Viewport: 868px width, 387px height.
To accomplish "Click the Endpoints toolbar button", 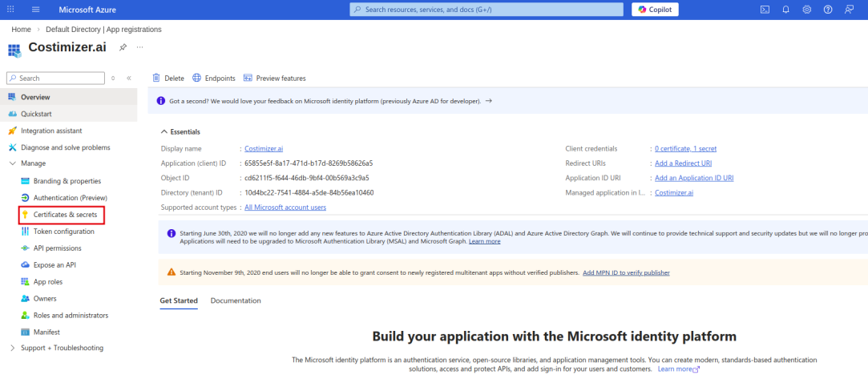I will pyautogui.click(x=214, y=78).
